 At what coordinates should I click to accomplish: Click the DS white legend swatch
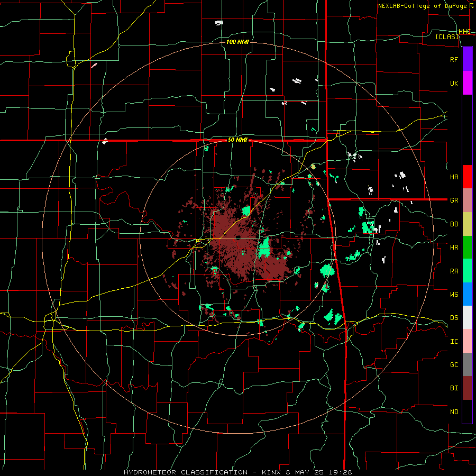click(x=467, y=317)
